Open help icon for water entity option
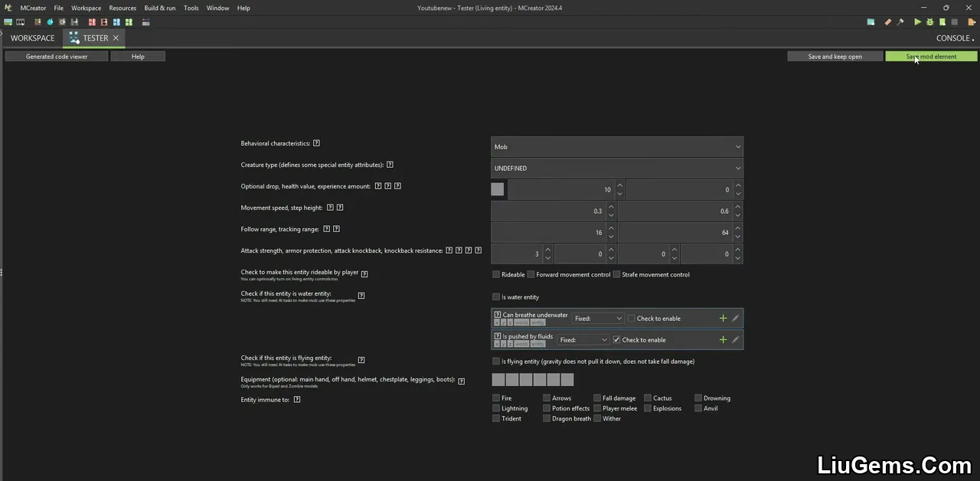 coord(361,296)
